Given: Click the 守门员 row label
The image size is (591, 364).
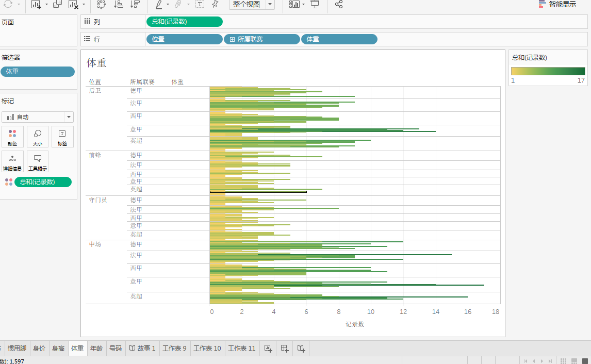Looking at the screenshot, I should tap(98, 200).
